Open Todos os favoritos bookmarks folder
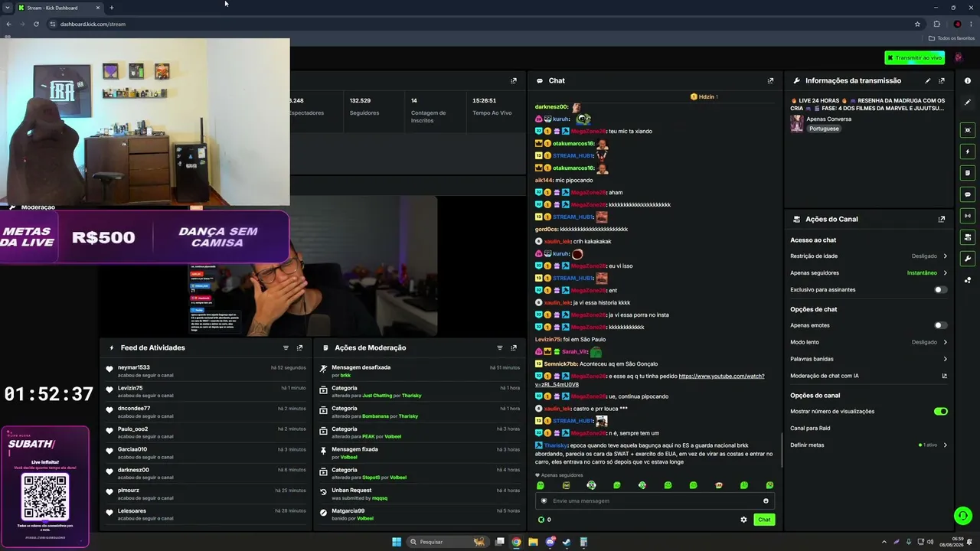980x551 pixels. pyautogui.click(x=952, y=38)
